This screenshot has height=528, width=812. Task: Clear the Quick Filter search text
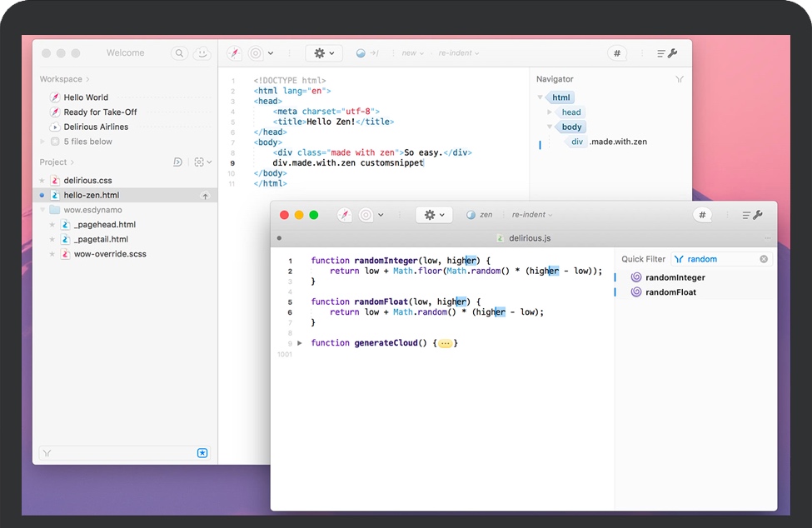tap(764, 259)
